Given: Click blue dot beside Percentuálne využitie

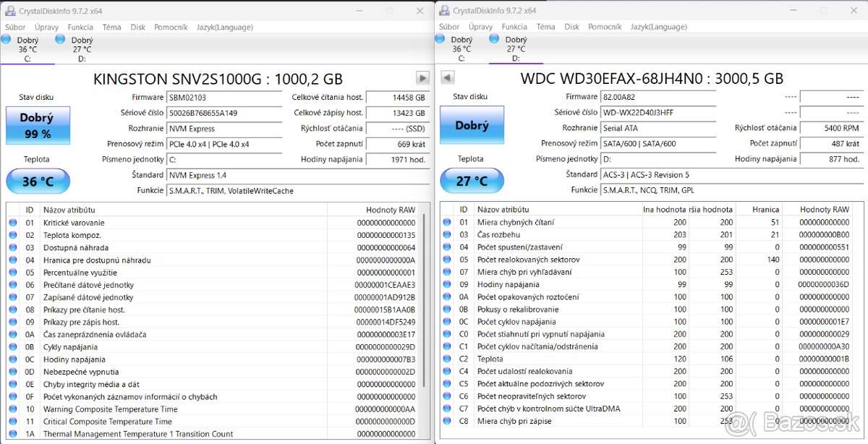Looking at the screenshot, I should point(13,272).
